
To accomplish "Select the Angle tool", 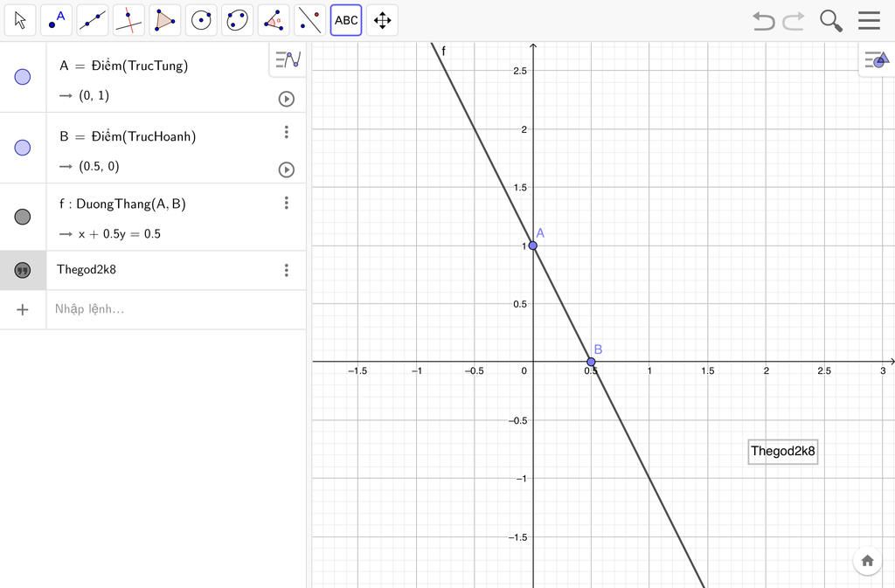I will click(x=274, y=20).
